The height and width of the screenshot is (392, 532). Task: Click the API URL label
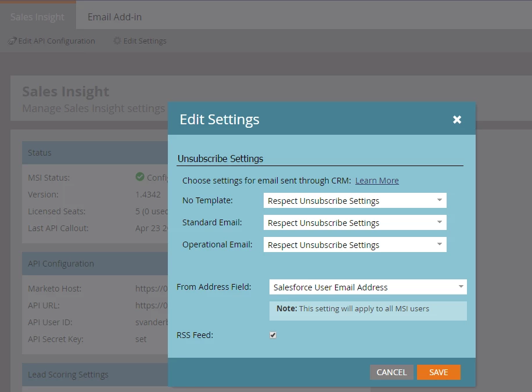pyautogui.click(x=44, y=305)
